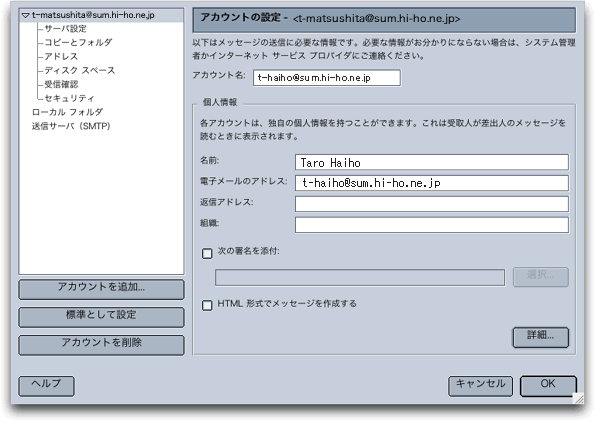This screenshot has height=422, width=595.
Task: Select ローカル フォルダ entry
Action: click(x=67, y=112)
